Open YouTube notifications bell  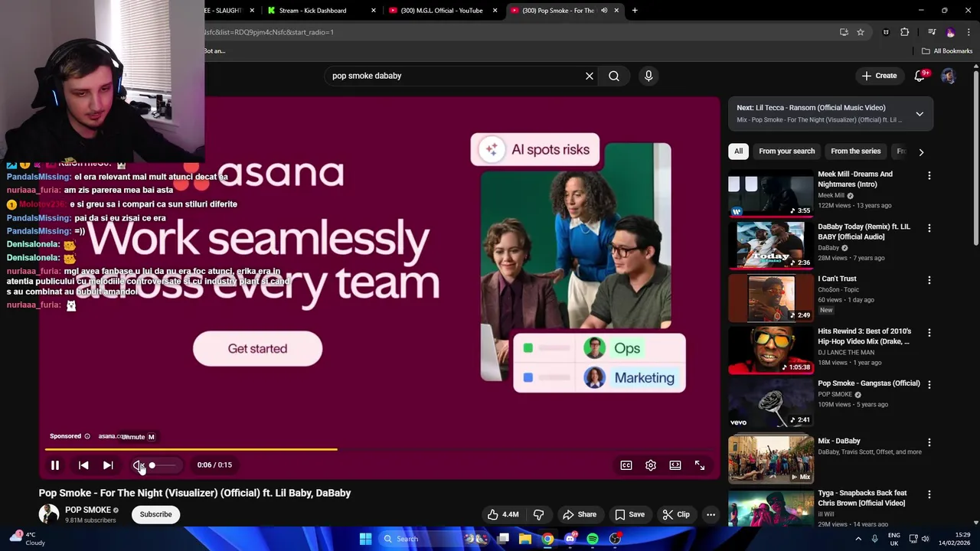click(921, 76)
